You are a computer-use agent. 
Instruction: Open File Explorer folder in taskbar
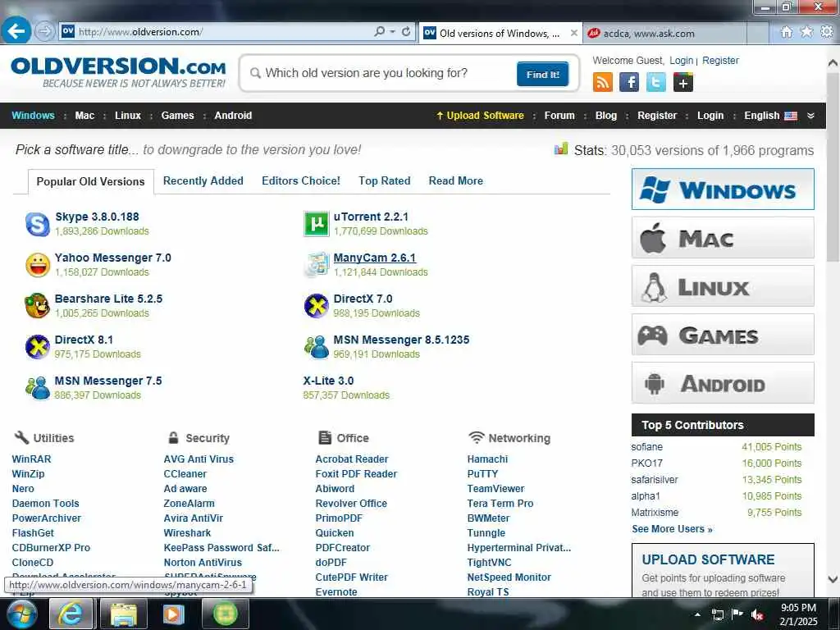pyautogui.click(x=123, y=614)
